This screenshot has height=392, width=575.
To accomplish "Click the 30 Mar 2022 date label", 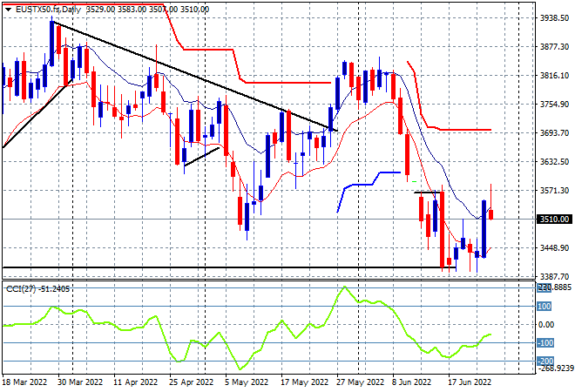I will pos(80,382).
